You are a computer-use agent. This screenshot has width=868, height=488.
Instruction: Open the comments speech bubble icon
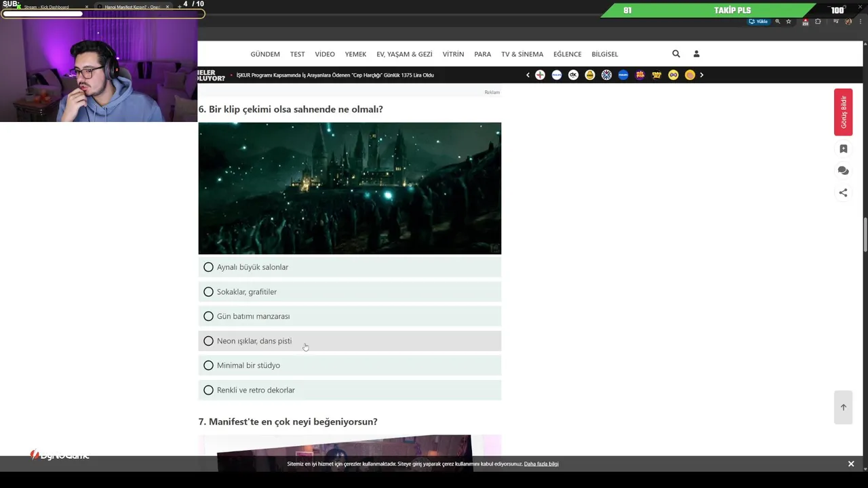click(843, 171)
